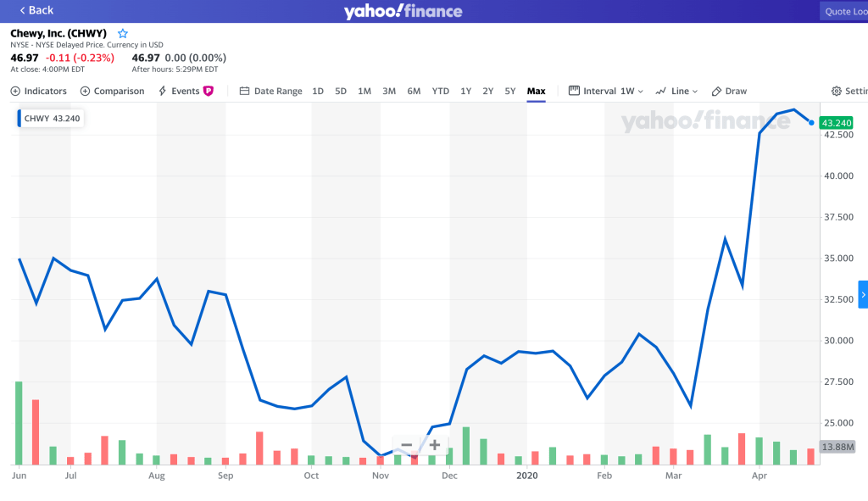Viewport: 868px width, 501px height.
Task: Switch to the 5Y range
Action: (510, 91)
